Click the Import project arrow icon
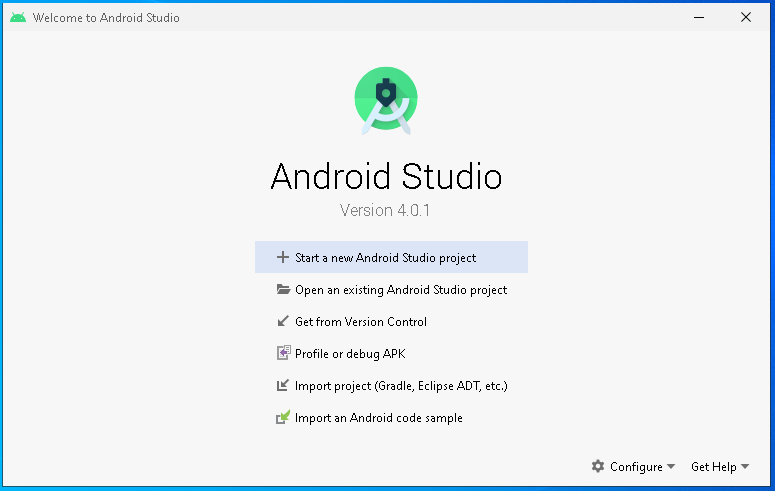775x491 pixels. point(283,385)
